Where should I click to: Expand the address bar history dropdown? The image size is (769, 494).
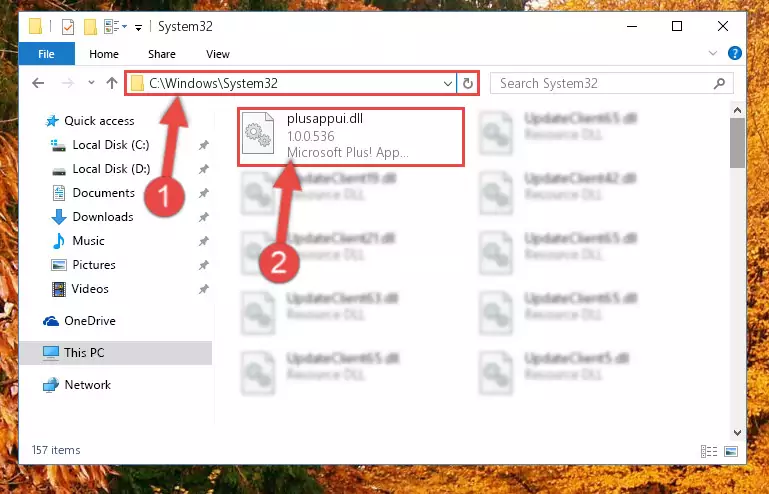(448, 84)
